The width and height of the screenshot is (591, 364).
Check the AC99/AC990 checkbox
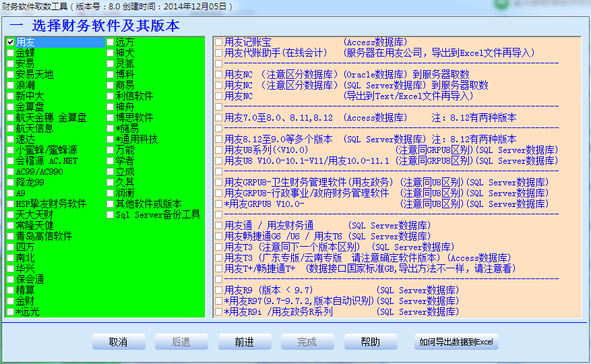click(11, 172)
